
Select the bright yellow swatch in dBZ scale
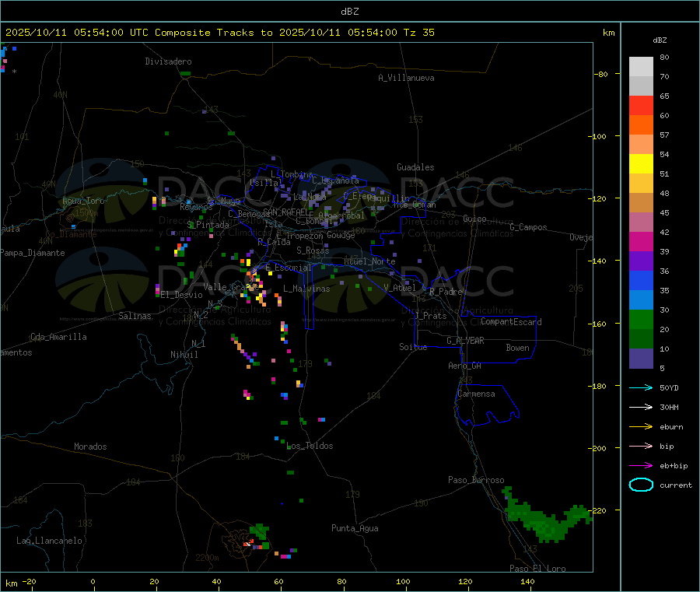641,164
